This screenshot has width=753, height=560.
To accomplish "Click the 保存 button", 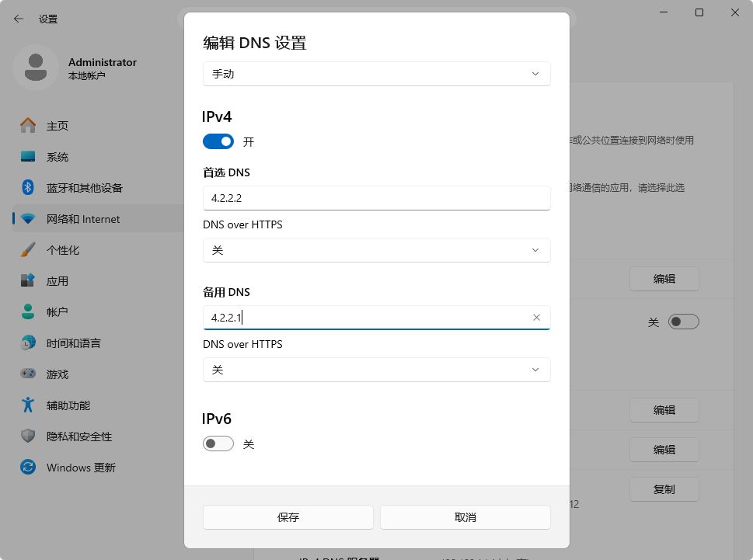I will click(x=288, y=517).
